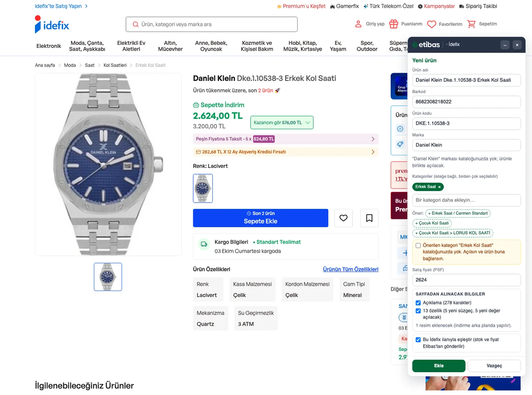Expand the Peşin Fiyatına 5 Taksit row
The image size is (532, 395).
[x=286, y=139]
